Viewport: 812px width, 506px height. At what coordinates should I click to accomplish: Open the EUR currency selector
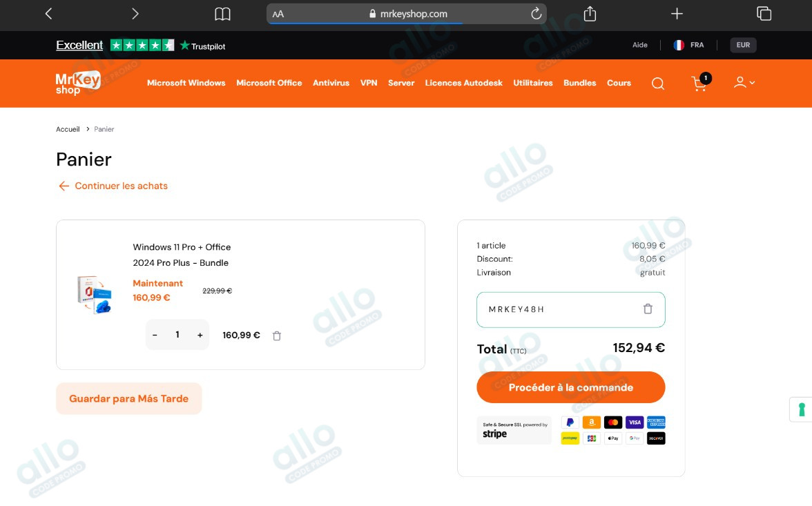point(743,45)
